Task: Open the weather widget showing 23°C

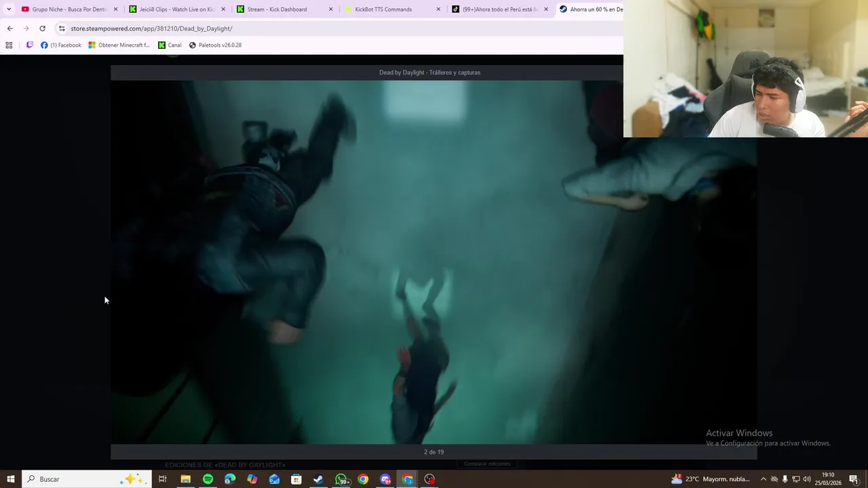Action: (x=710, y=479)
